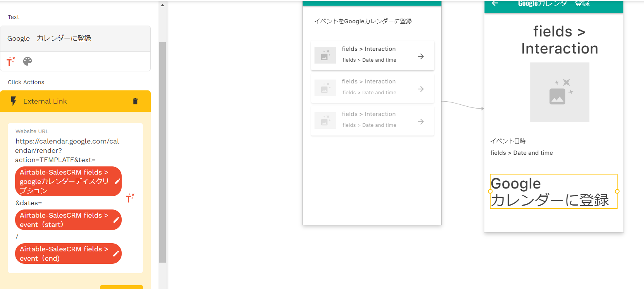Select the large fields > Interaction heading on the detail screen
The height and width of the screenshot is (289, 644).
pyautogui.click(x=560, y=40)
